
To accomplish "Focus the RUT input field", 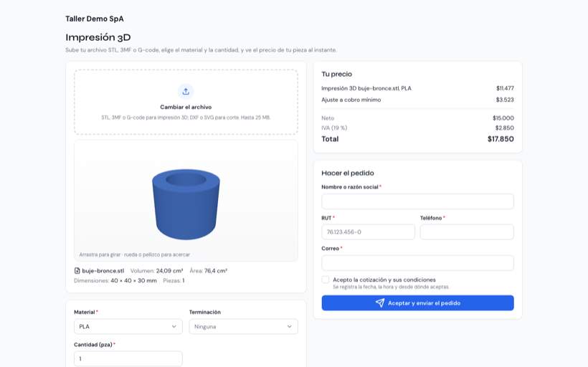I will click(369, 232).
